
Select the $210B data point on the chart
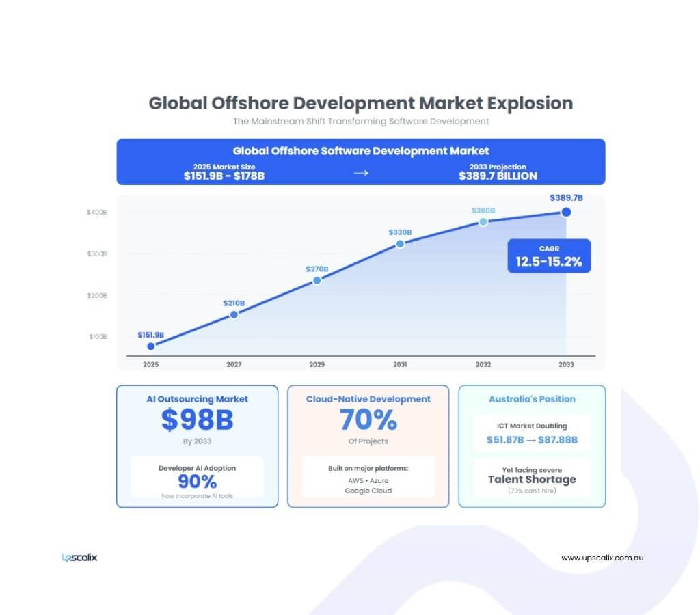point(234,314)
